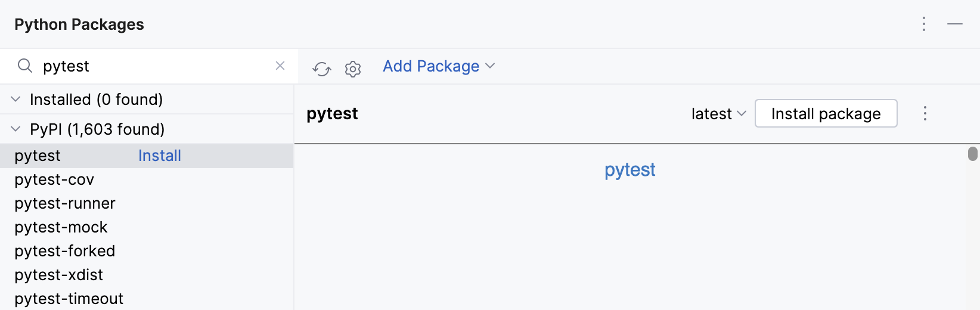This screenshot has width=980, height=310.
Task: Select pytest-xdist from the list
Action: pos(58,275)
